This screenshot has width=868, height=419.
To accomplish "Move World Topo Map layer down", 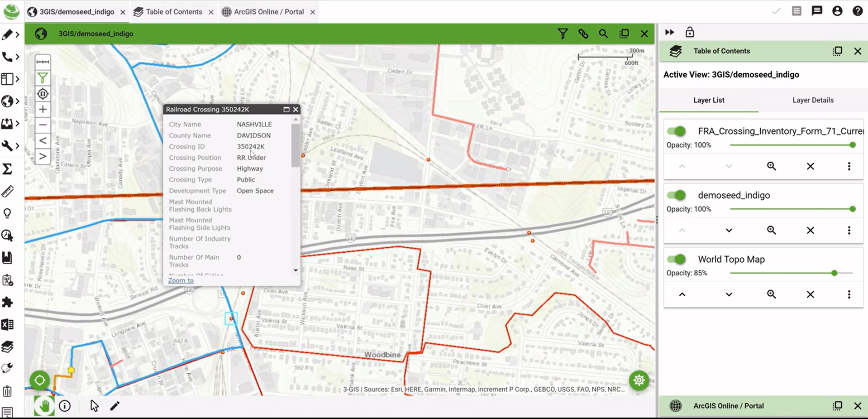I will click(x=729, y=294).
